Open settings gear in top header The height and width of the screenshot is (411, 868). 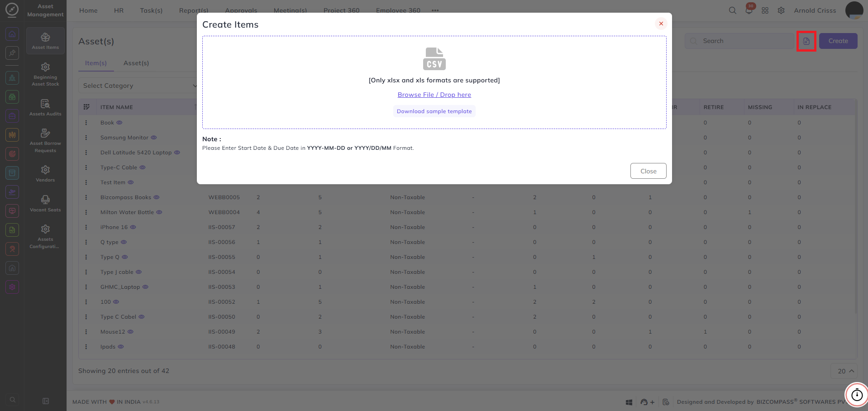[x=781, y=10]
